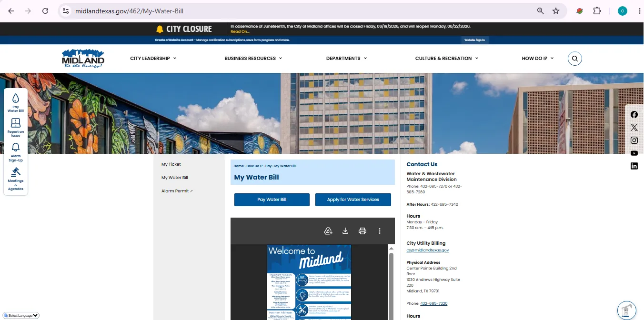Open the Meetings & Agendas gavel icon
The image size is (644, 320).
[16, 172]
